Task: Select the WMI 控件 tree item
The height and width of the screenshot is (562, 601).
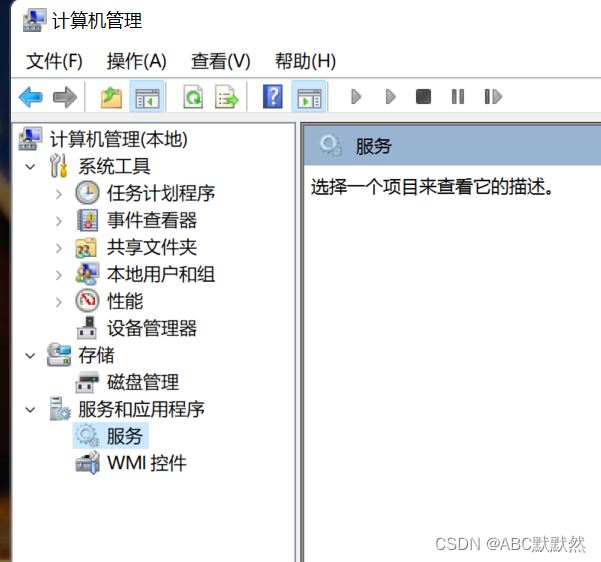Action: click(x=147, y=463)
